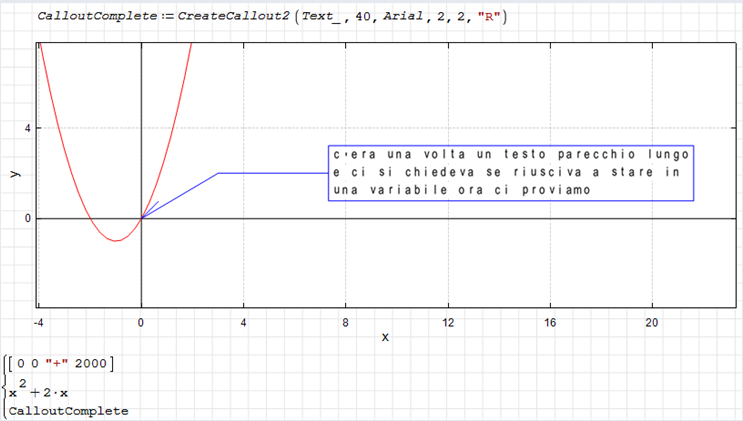Click the red parabola's minimum point

(x=116, y=240)
